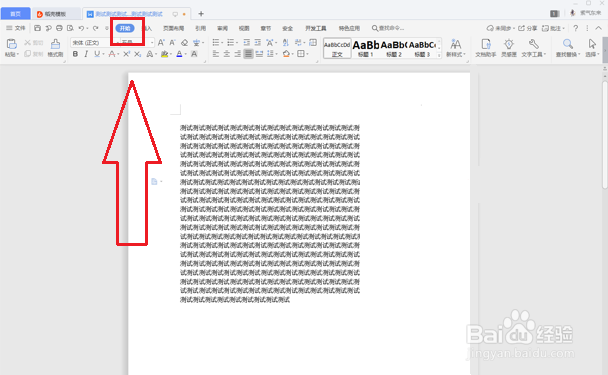608x375 pixels.
Task: Click the paragraph shading paint bucket
Action: [286, 54]
